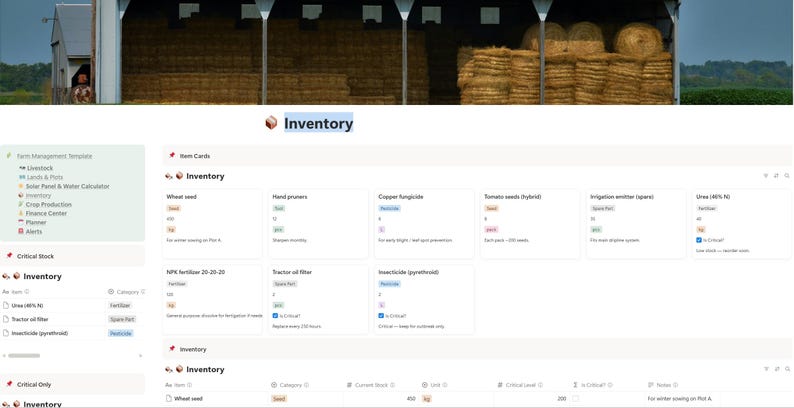Open the Copper fungicide card
Image resolution: width=794 pixels, height=408 pixels.
click(424, 224)
